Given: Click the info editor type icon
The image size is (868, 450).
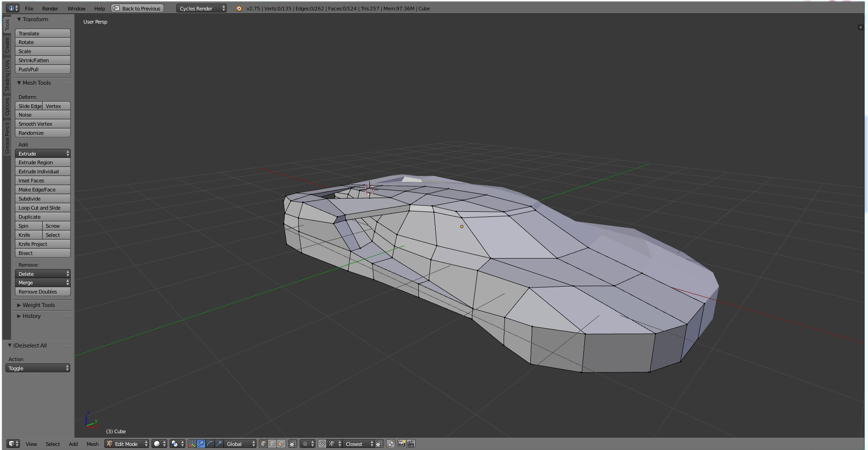Looking at the screenshot, I should pos(13,8).
